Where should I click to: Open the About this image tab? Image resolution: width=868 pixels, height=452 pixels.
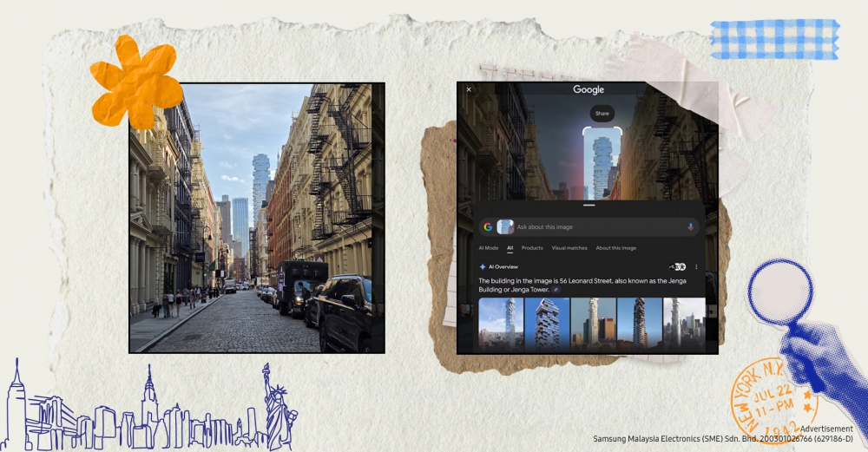[x=615, y=248]
